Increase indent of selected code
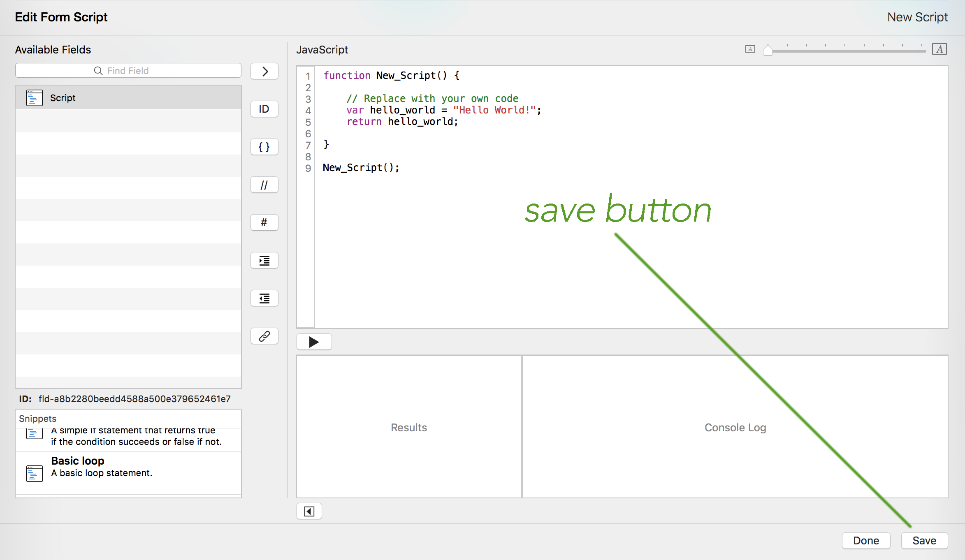 pyautogui.click(x=264, y=260)
